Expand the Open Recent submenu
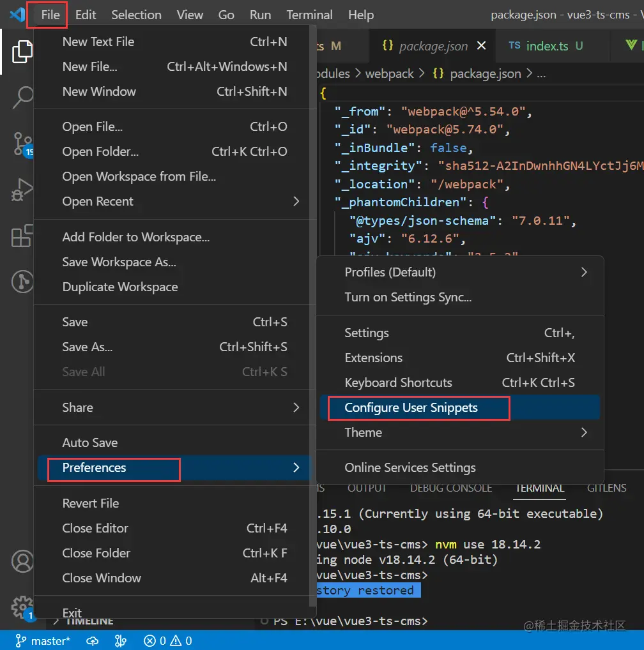Image resolution: width=644 pixels, height=650 pixels. pos(174,202)
